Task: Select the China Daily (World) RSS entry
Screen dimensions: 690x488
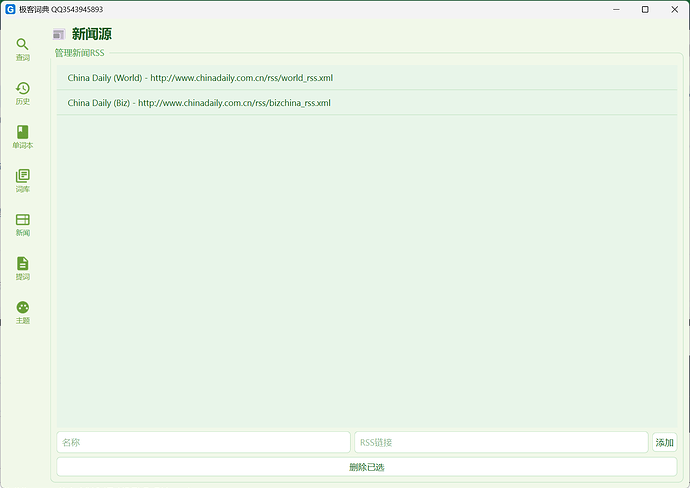Action: pos(200,77)
